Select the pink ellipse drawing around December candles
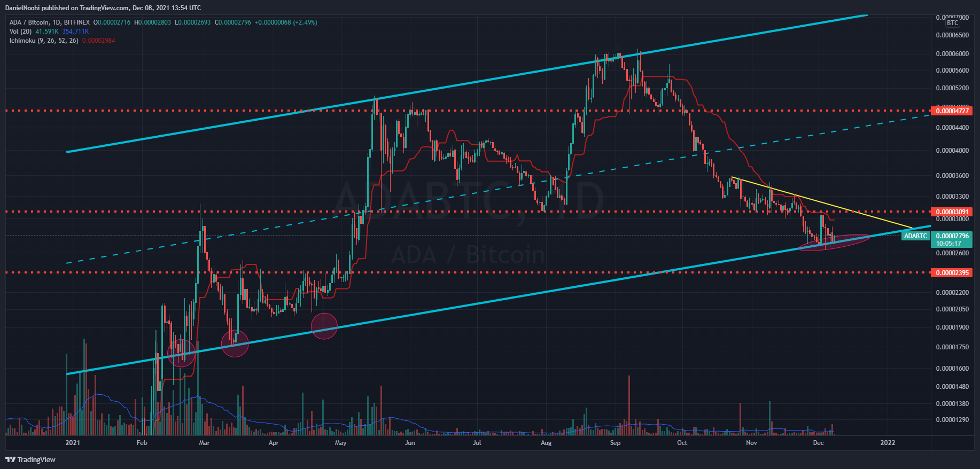This screenshot has width=980, height=469. click(x=834, y=242)
